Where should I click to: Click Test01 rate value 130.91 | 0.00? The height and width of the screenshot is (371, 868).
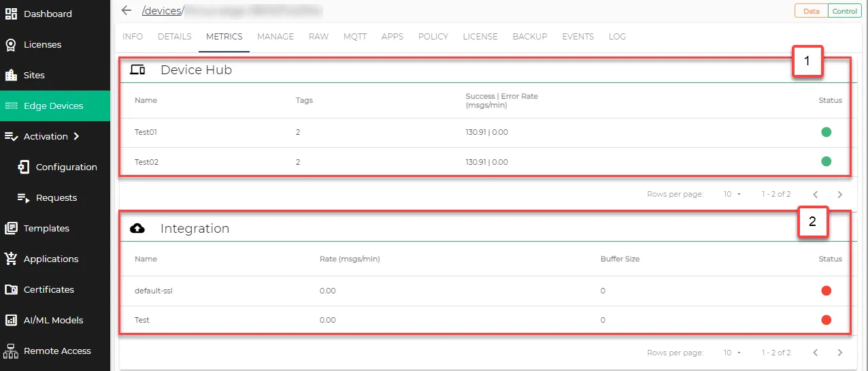pyautogui.click(x=486, y=132)
